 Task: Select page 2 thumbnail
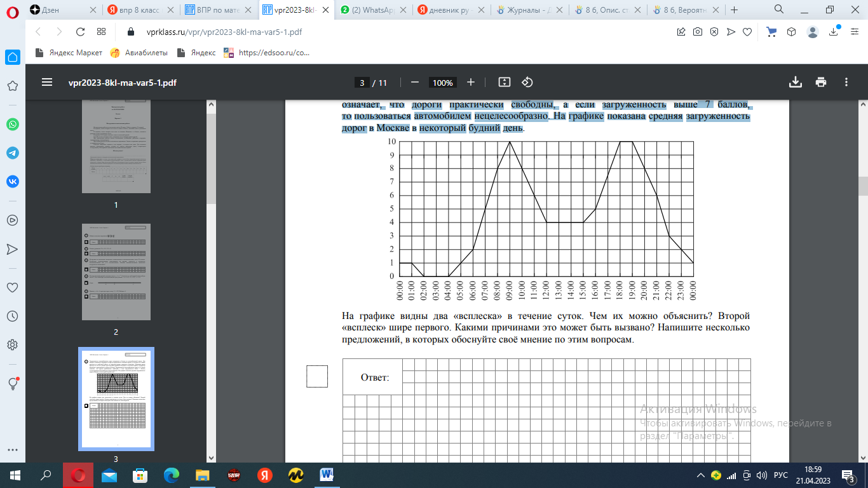pyautogui.click(x=116, y=272)
